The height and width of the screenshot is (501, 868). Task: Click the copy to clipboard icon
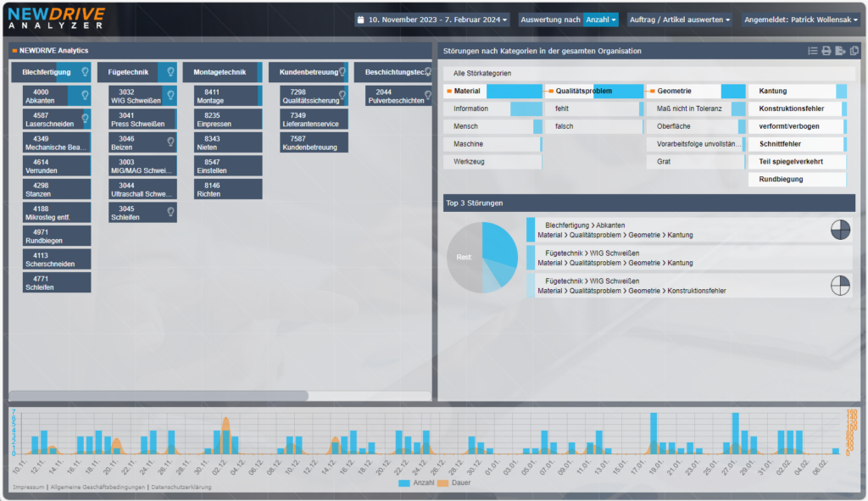point(854,50)
